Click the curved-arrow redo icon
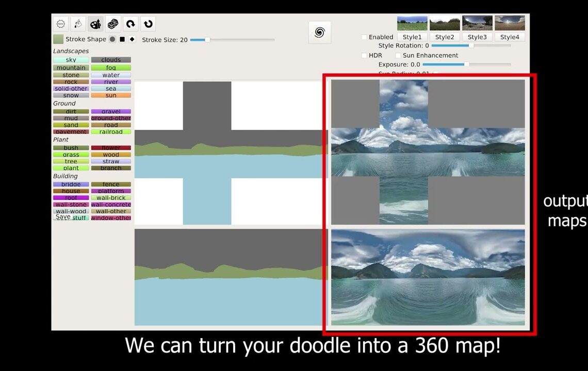 pos(130,24)
